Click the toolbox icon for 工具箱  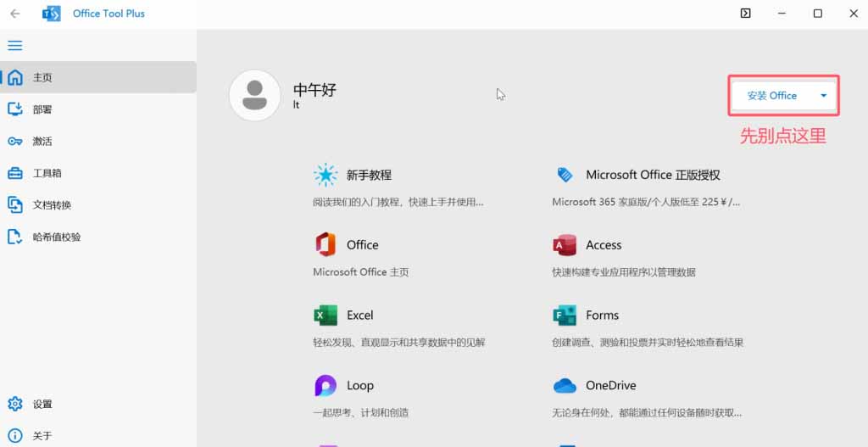click(x=15, y=173)
